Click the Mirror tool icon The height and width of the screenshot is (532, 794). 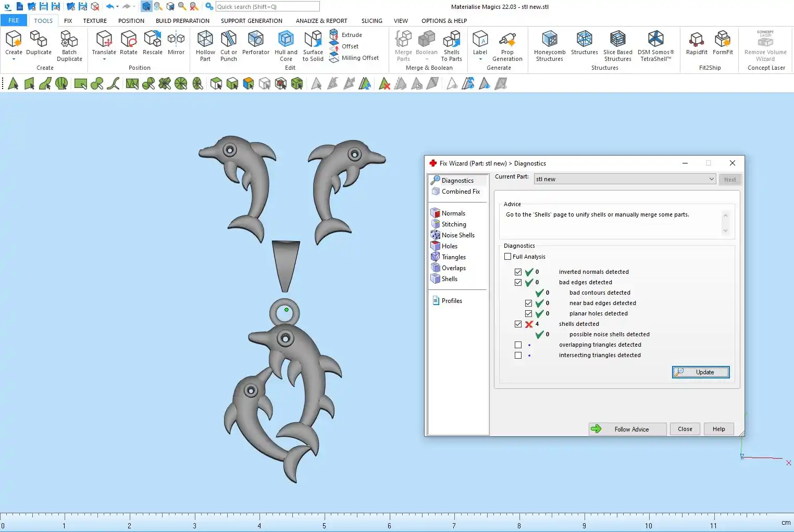click(x=176, y=40)
